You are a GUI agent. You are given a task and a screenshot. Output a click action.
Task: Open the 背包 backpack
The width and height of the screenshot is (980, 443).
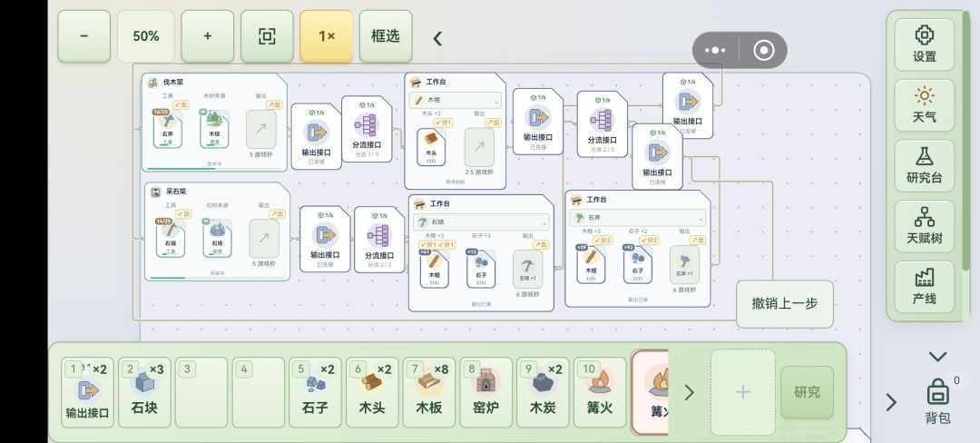pos(937,402)
